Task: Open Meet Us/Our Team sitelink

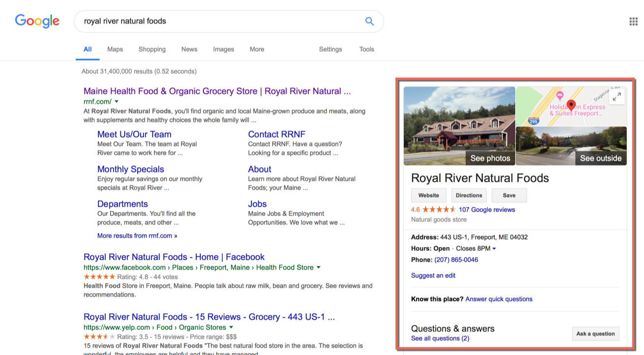Action: point(134,135)
